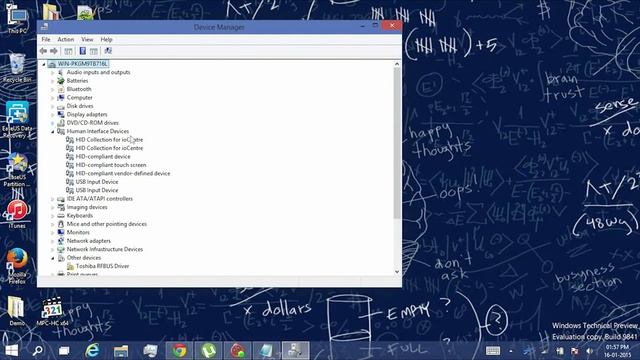
Task: Select HID-compliant device entry
Action: (103, 157)
